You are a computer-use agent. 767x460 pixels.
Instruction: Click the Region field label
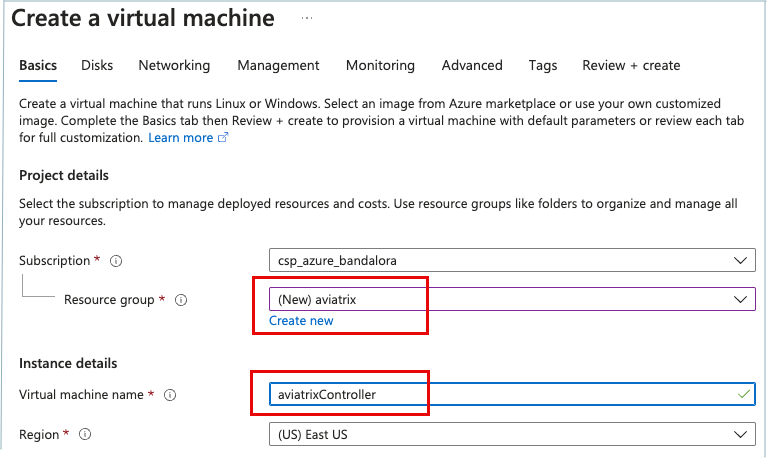pos(39,435)
